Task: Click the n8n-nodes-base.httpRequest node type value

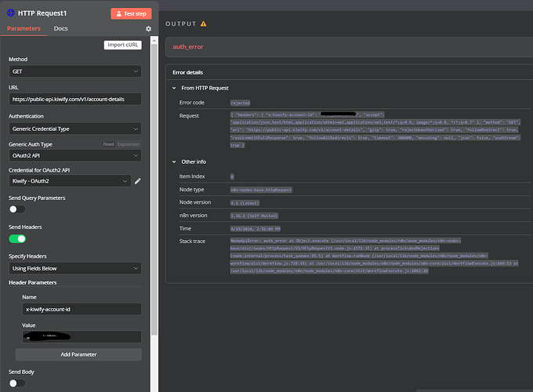Action: tap(261, 190)
